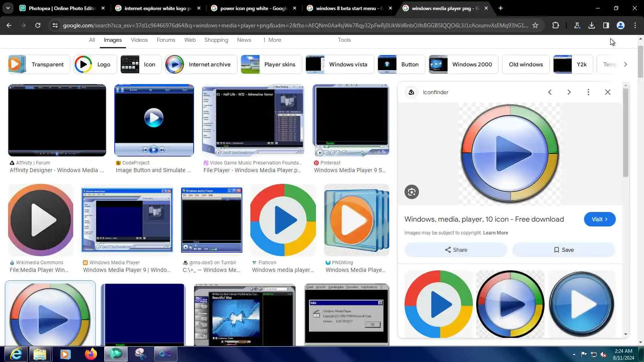644x362 pixels.
Task: Filter images by Internet archive chip
Action: pyautogui.click(x=201, y=64)
